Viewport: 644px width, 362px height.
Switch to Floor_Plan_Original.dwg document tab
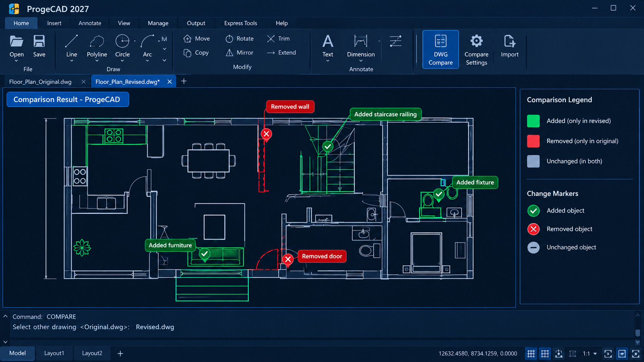pyautogui.click(x=40, y=82)
